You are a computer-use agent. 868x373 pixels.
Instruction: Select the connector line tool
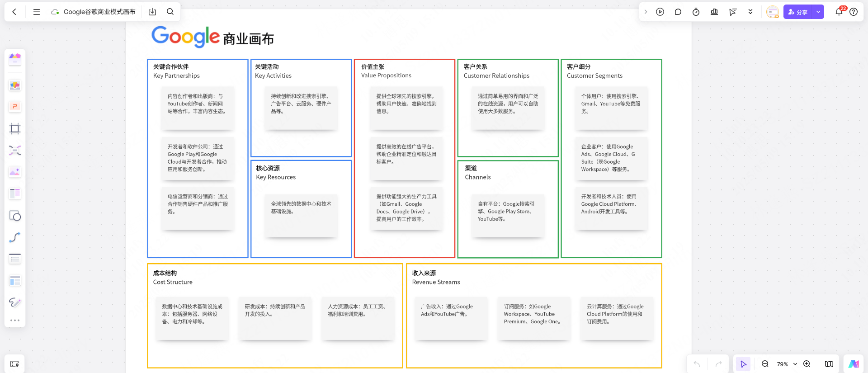tap(15, 237)
